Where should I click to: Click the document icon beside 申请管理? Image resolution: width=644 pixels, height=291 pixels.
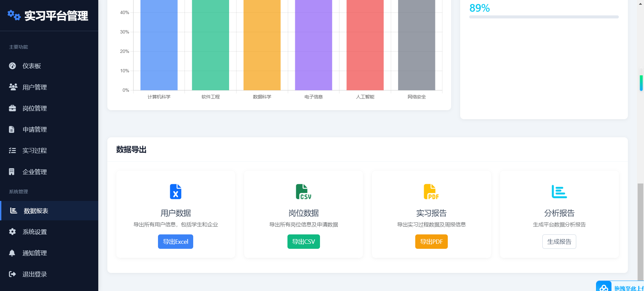12,129
